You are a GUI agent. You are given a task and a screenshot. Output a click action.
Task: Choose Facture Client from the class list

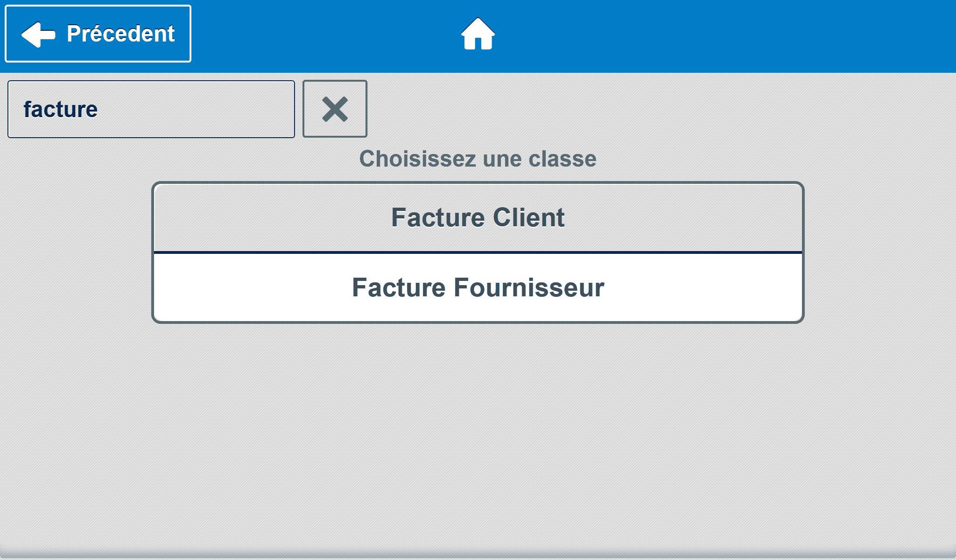(x=478, y=217)
